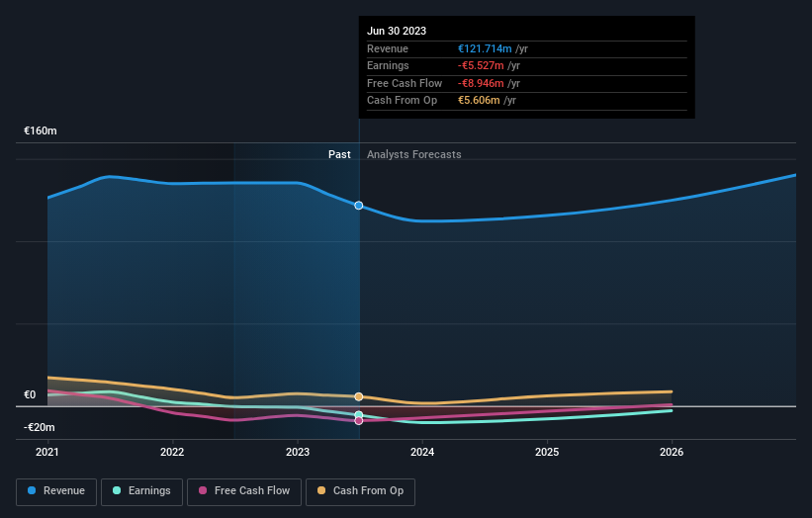Click the -€8.946m free cash flow value
Image resolution: width=812 pixels, height=518 pixels.
click(x=481, y=83)
